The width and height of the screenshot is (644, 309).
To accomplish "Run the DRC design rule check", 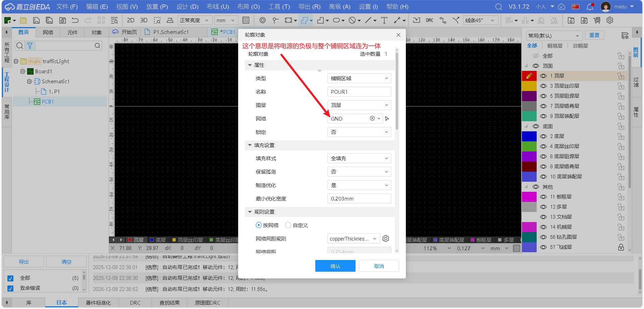I will (430, 20).
